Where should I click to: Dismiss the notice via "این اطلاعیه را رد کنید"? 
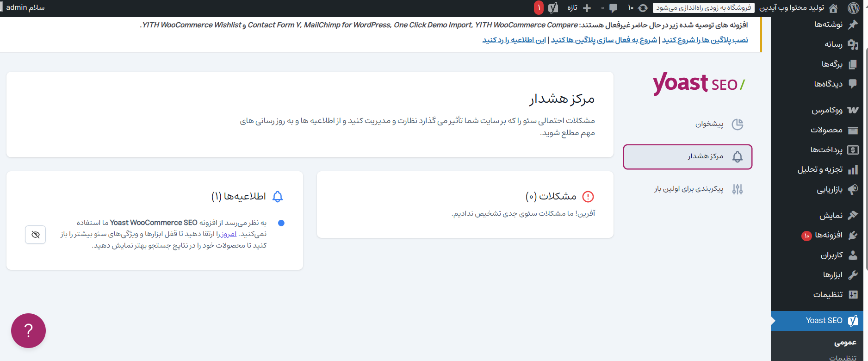click(x=514, y=40)
